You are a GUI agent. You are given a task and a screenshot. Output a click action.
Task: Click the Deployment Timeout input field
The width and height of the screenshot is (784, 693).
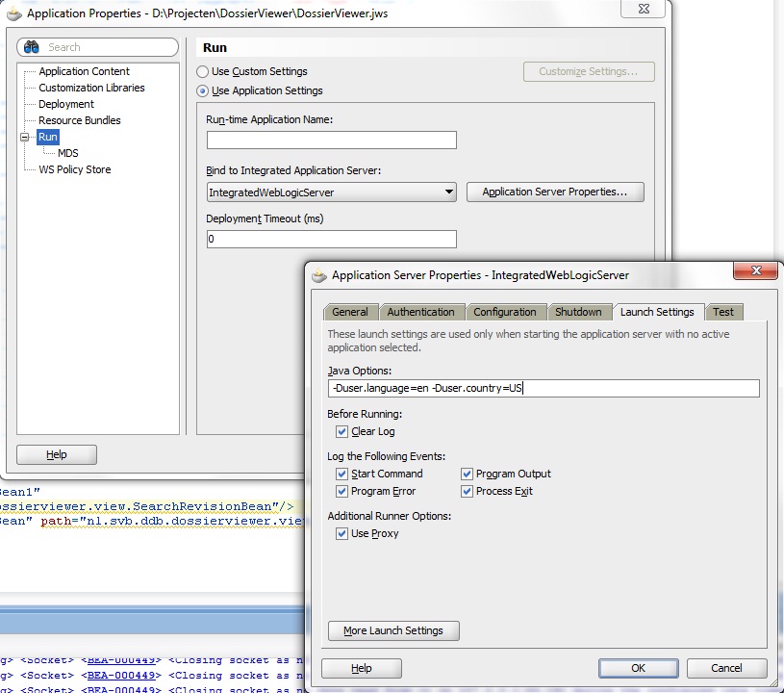(332, 239)
